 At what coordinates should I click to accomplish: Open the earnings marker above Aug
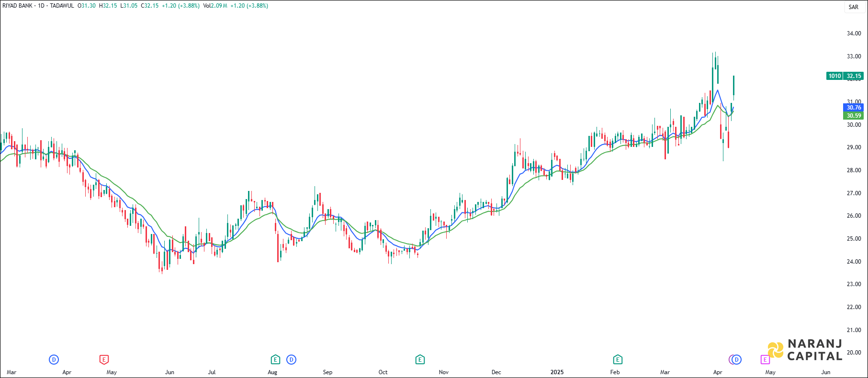(275, 359)
